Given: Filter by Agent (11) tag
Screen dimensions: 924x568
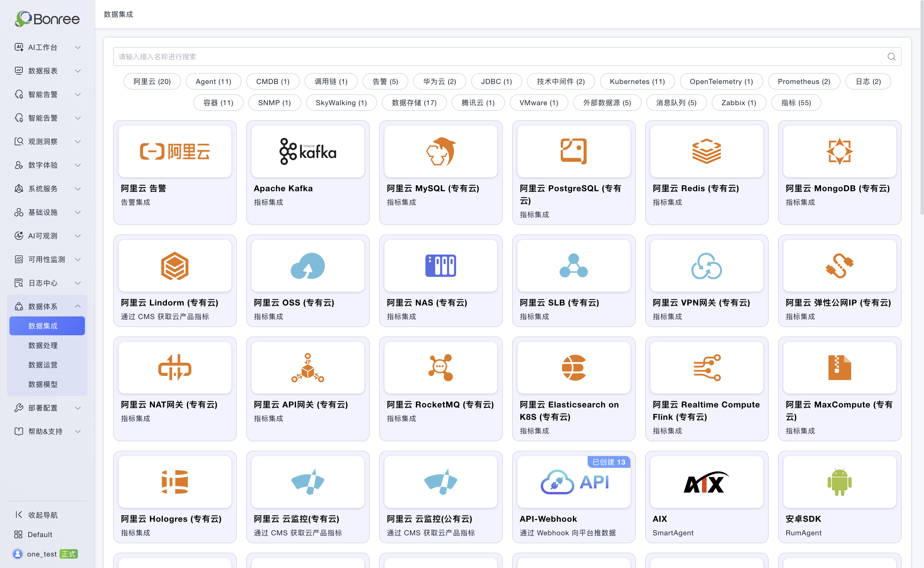Looking at the screenshot, I should click(x=213, y=82).
